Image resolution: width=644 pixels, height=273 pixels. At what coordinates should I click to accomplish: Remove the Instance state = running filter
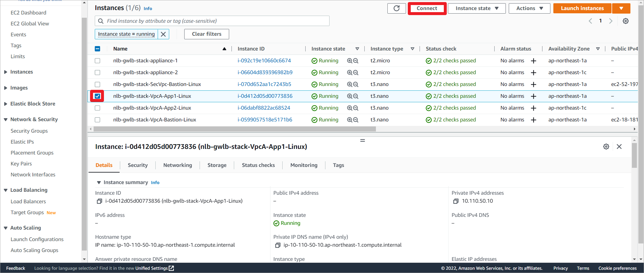point(163,34)
